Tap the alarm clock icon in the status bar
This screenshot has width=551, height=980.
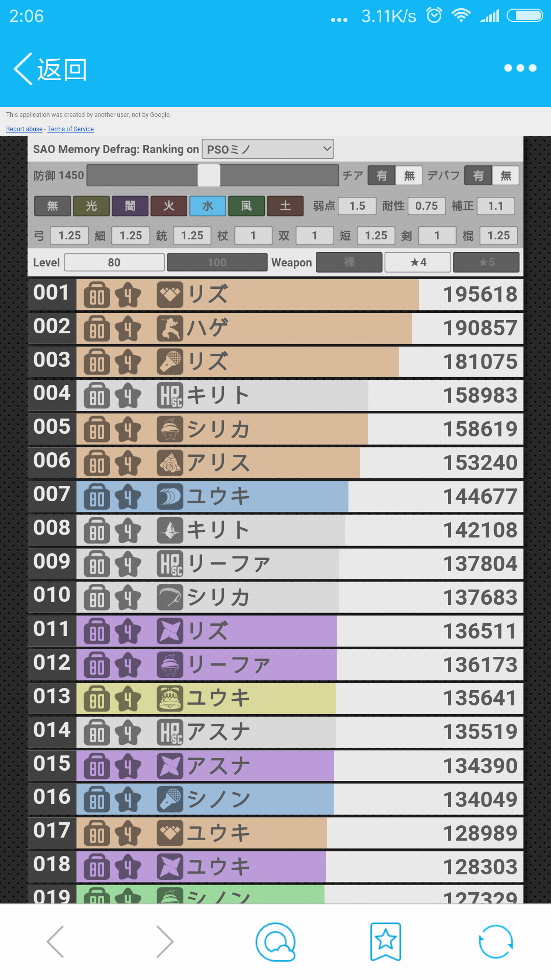[434, 15]
